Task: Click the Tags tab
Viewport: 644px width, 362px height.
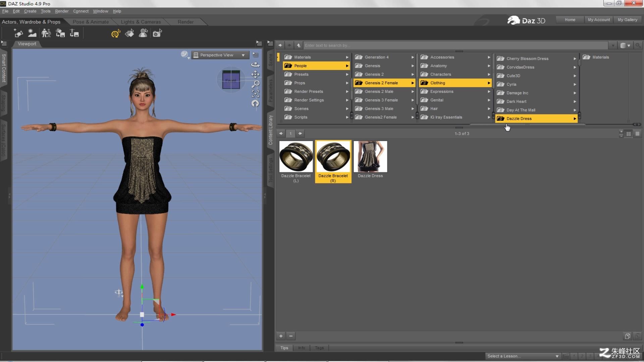Action: 319,348
